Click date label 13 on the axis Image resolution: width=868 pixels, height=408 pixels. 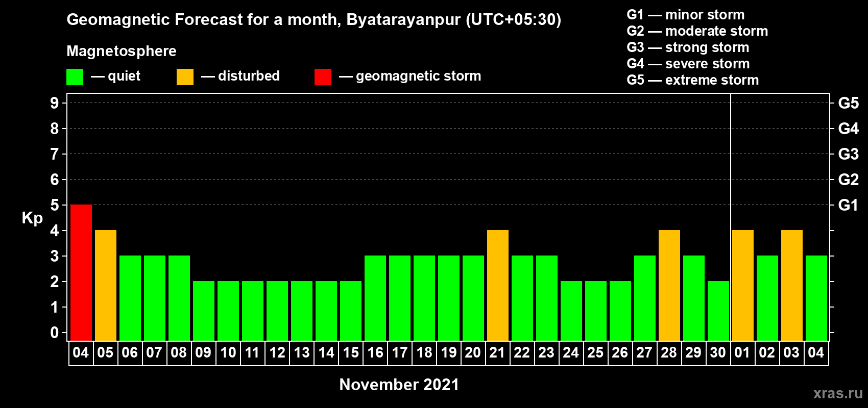[301, 353]
